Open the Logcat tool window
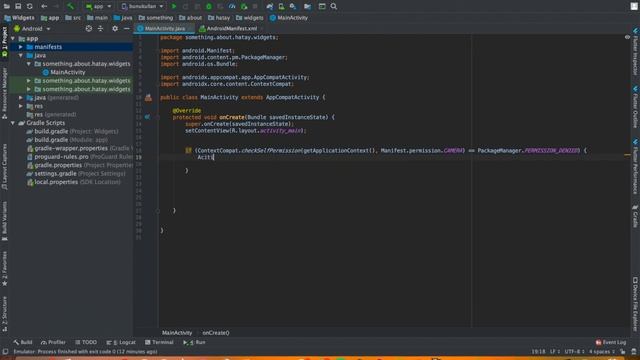 click(x=121, y=342)
